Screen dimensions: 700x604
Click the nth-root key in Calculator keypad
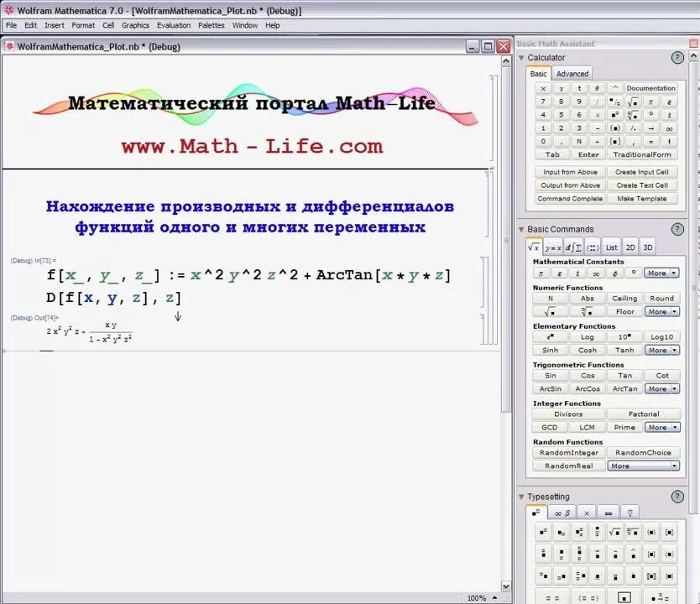(x=633, y=115)
